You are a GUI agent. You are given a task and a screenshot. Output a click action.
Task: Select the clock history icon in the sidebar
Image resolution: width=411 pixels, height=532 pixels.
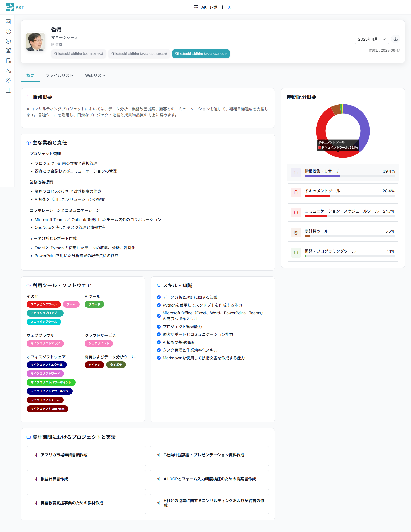point(8,31)
